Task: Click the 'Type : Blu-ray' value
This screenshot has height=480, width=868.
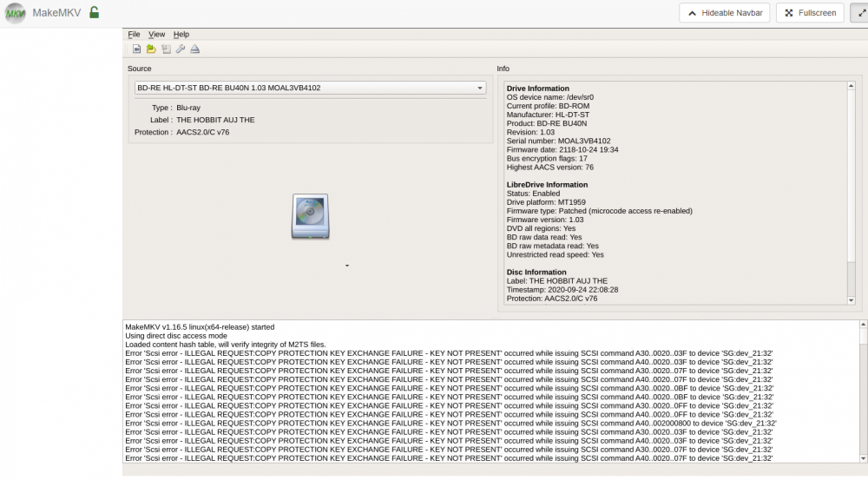Action: [x=188, y=108]
